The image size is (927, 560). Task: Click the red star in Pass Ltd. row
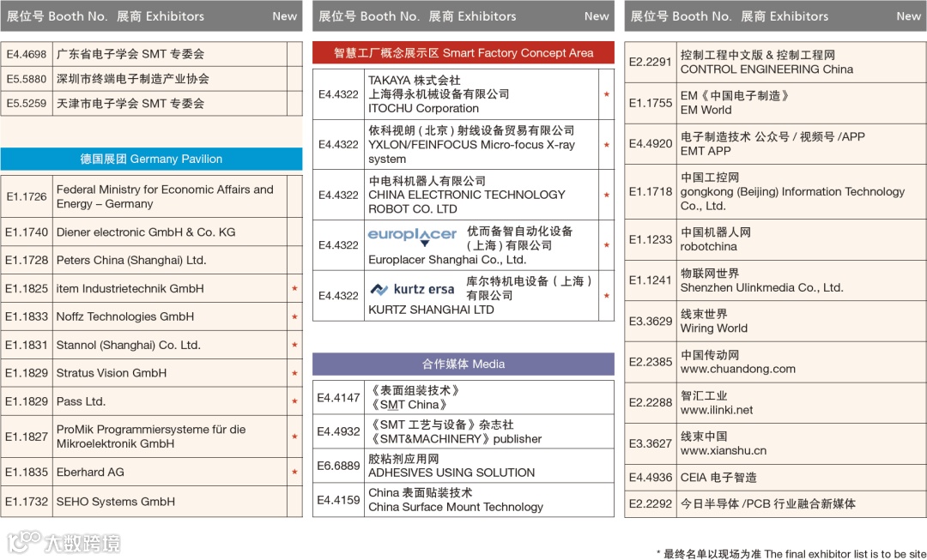pos(294,401)
